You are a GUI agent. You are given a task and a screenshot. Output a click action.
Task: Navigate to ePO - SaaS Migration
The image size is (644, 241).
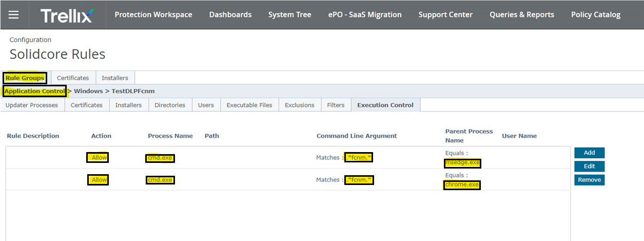point(365,15)
